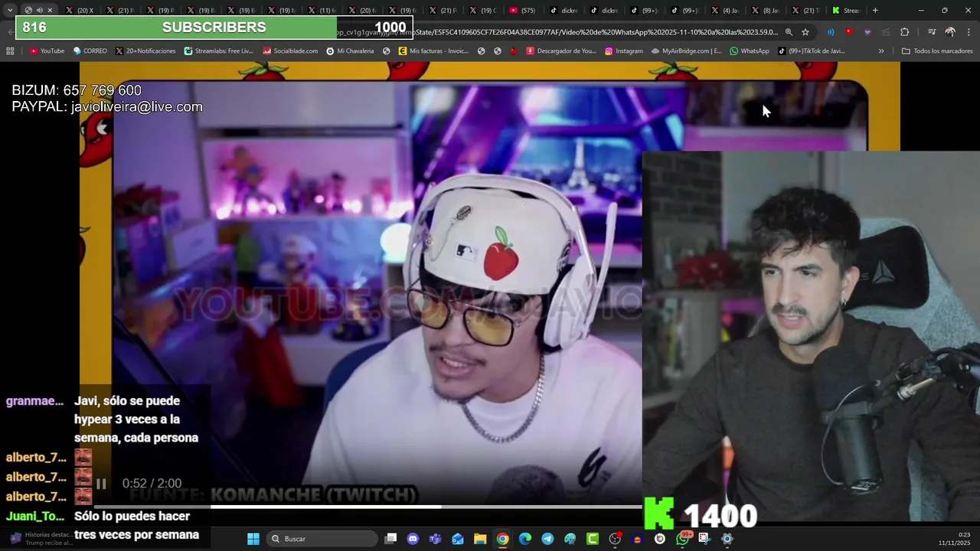Image resolution: width=980 pixels, height=551 pixels.
Task: Switch to the green Strea tab
Action: 847,10
